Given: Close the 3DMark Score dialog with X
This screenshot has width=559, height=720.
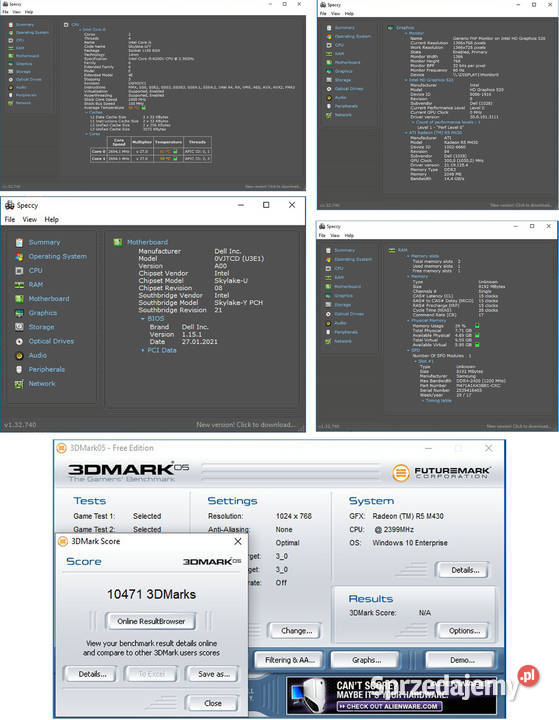Looking at the screenshot, I should tap(237, 541).
